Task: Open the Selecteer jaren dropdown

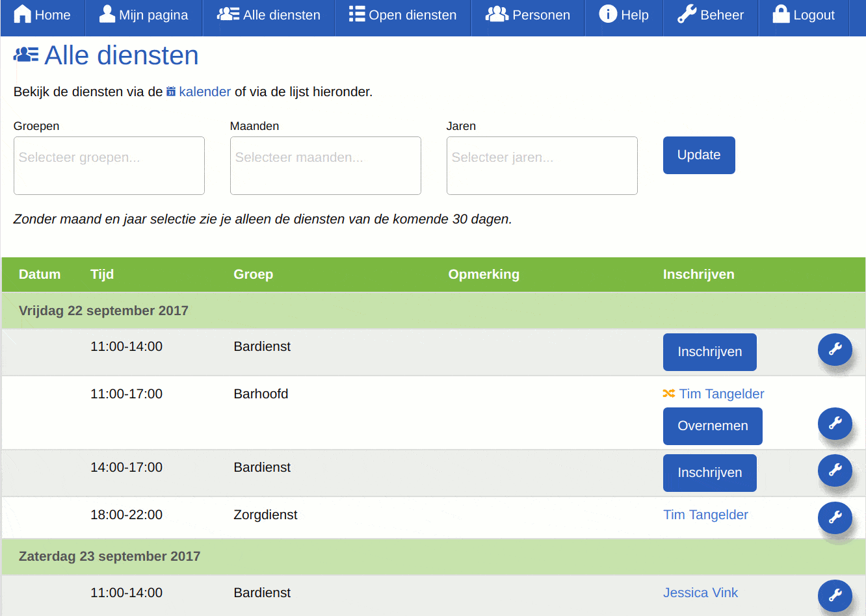Action: click(542, 165)
